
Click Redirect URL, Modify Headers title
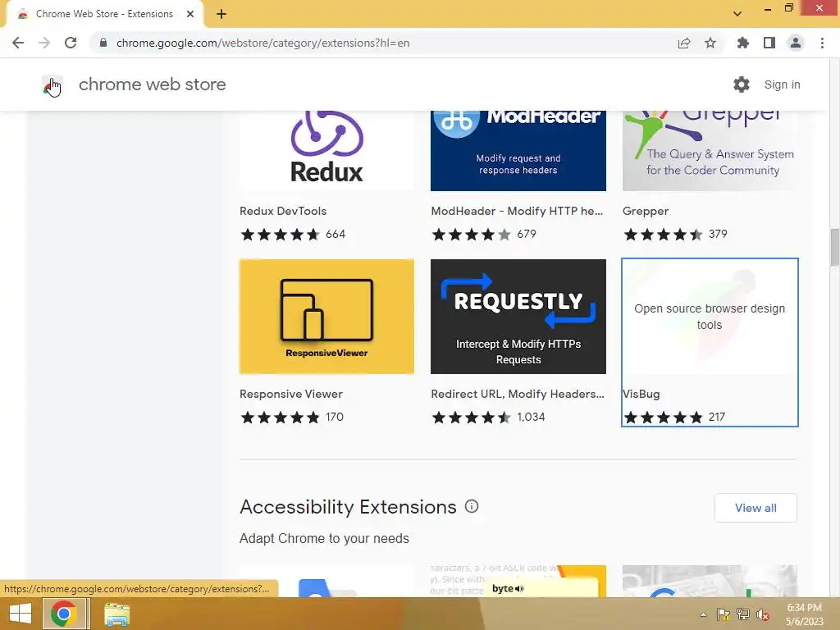[x=518, y=394]
